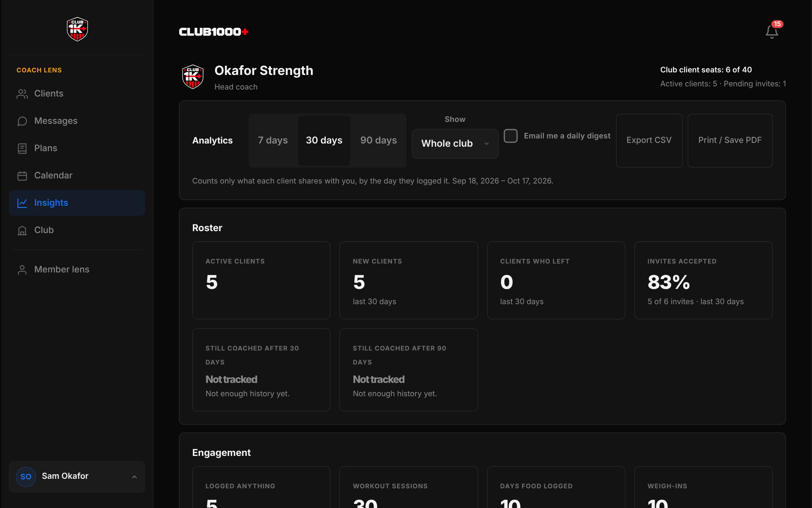This screenshot has width=812, height=508.
Task: Click the SO avatar circle
Action: coord(26,477)
